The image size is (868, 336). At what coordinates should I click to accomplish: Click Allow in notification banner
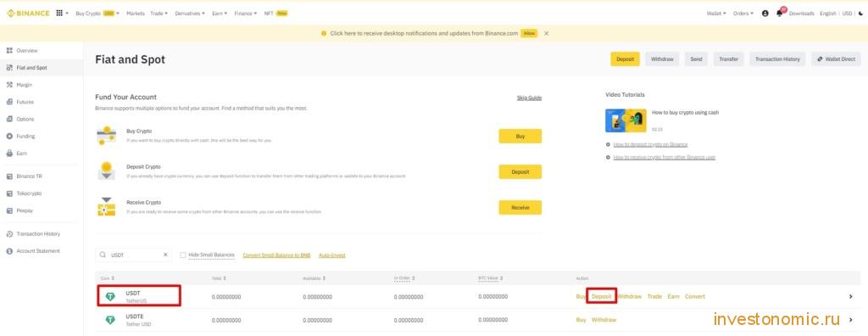click(x=529, y=33)
